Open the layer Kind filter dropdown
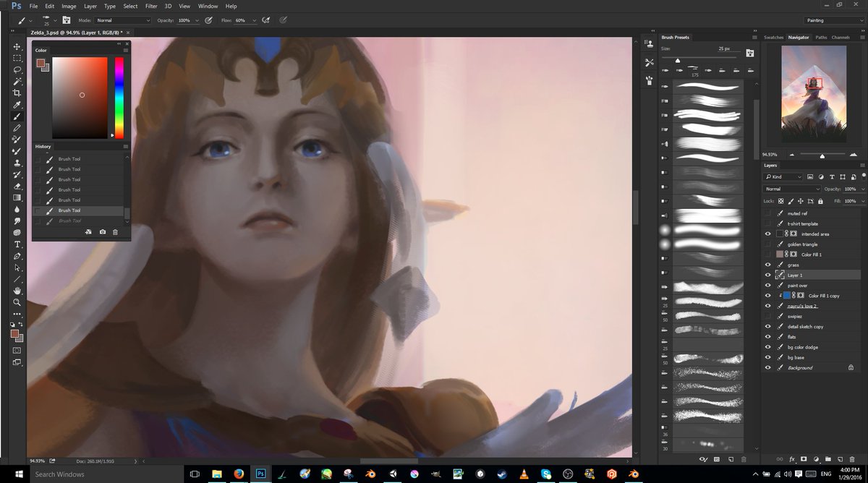The image size is (868, 483). [783, 176]
